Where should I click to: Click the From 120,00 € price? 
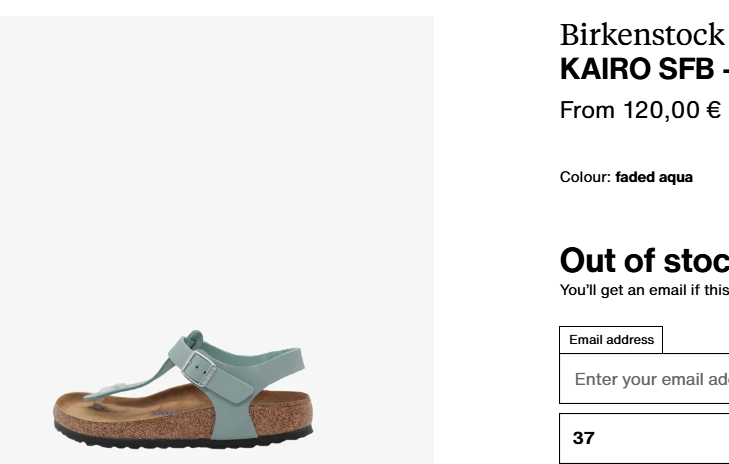(641, 110)
